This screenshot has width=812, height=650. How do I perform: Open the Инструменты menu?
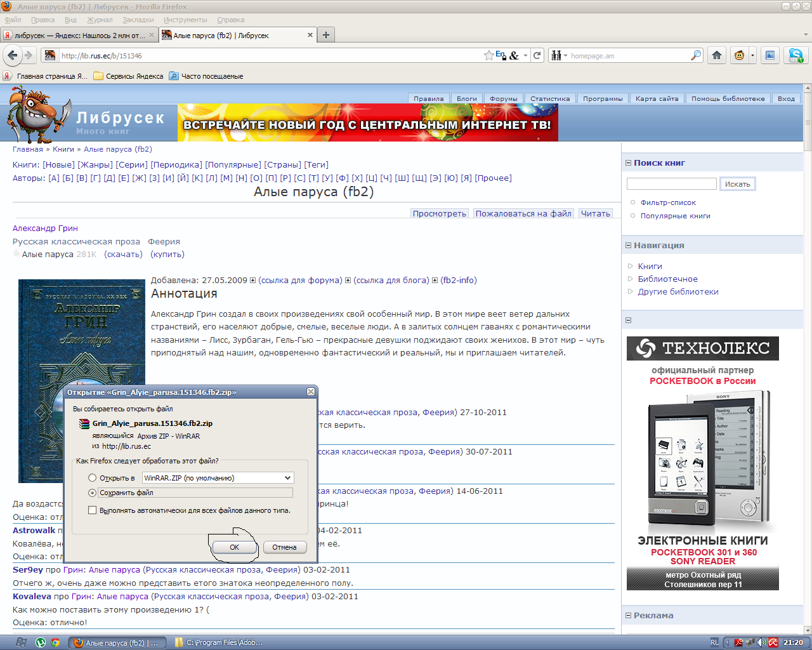pos(185,20)
